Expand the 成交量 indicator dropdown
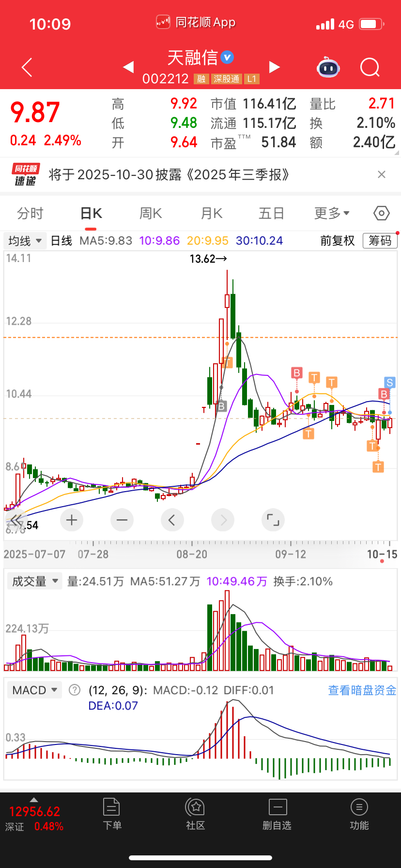401x868 pixels. click(34, 581)
